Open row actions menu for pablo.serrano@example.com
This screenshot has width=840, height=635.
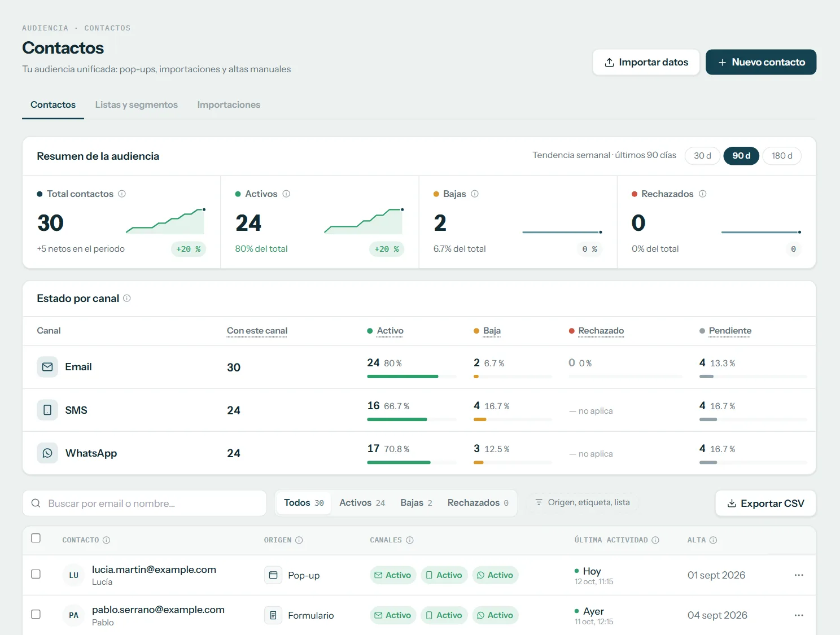click(x=799, y=615)
